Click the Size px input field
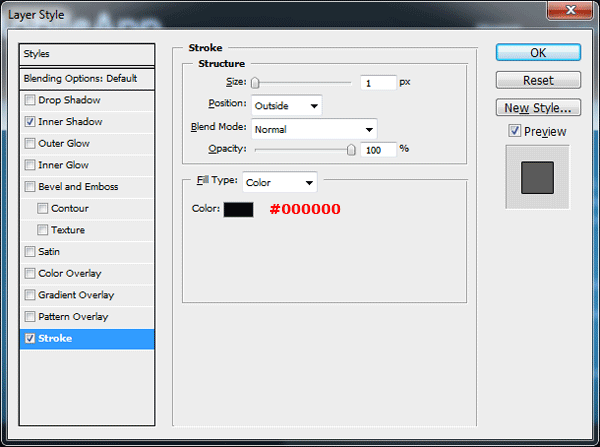 click(378, 83)
